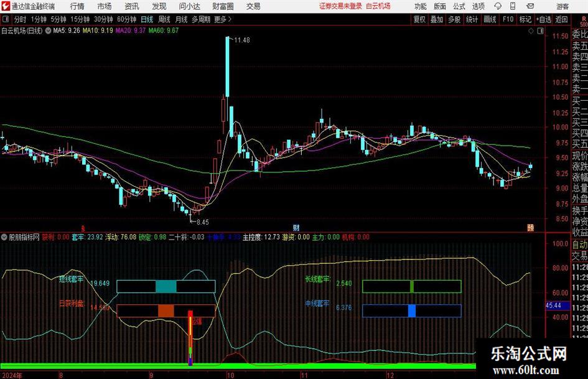Expand the 股朋指标网 indicator dropdown
The width and height of the screenshot is (588, 379).
(4, 237)
